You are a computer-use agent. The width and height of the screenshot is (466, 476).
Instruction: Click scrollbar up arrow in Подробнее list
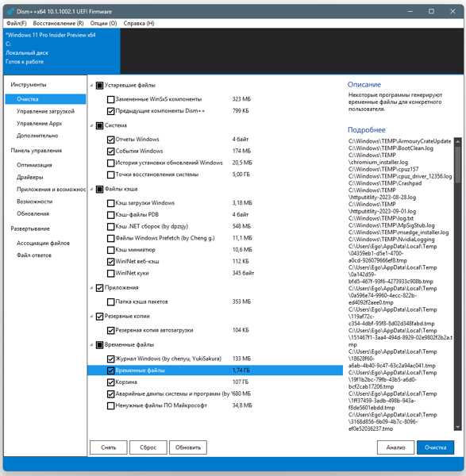(457, 141)
